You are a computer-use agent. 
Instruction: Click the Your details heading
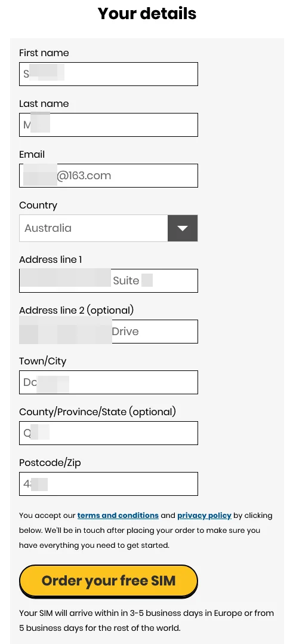[147, 14]
